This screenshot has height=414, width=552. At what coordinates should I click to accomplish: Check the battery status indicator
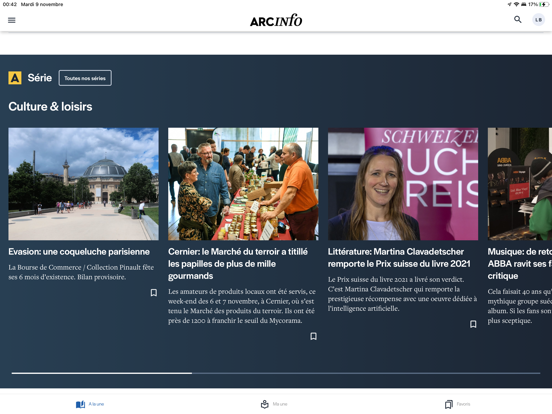[x=545, y=4]
